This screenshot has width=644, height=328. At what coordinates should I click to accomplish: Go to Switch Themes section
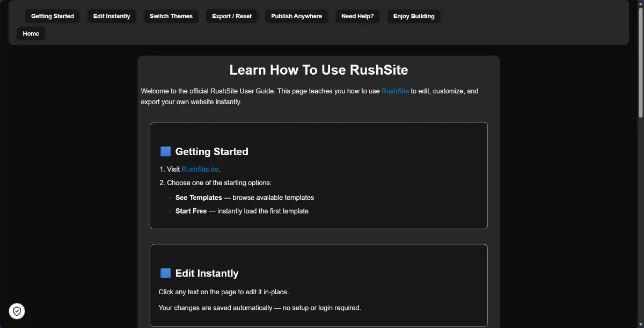[x=171, y=16]
